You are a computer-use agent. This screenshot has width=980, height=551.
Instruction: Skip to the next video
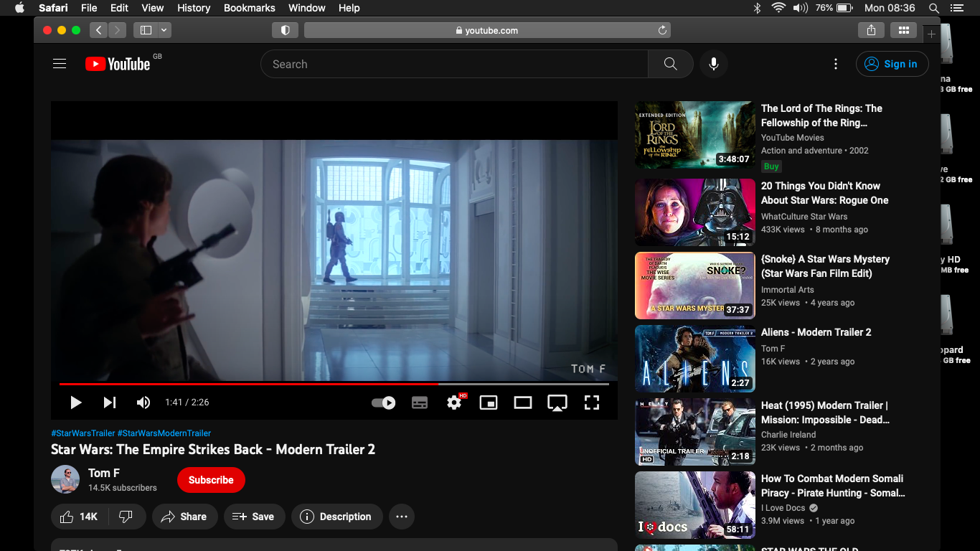[110, 402]
